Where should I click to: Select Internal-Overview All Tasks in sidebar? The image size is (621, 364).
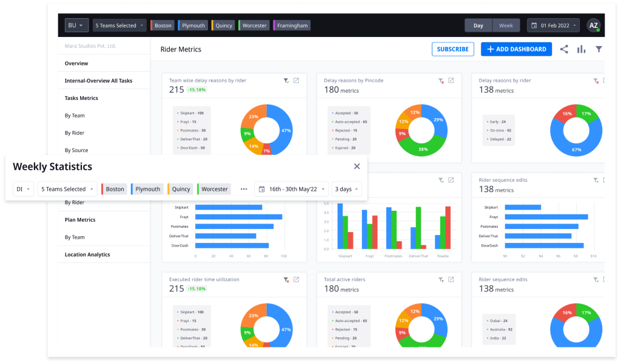(x=98, y=81)
